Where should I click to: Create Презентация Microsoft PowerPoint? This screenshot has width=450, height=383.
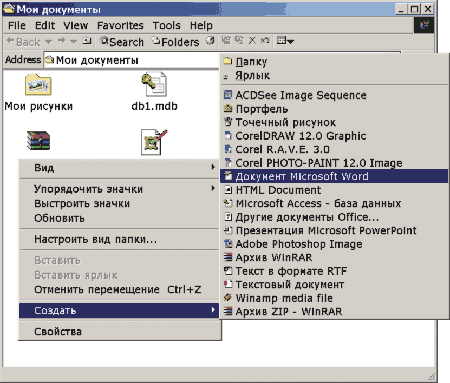(x=334, y=230)
